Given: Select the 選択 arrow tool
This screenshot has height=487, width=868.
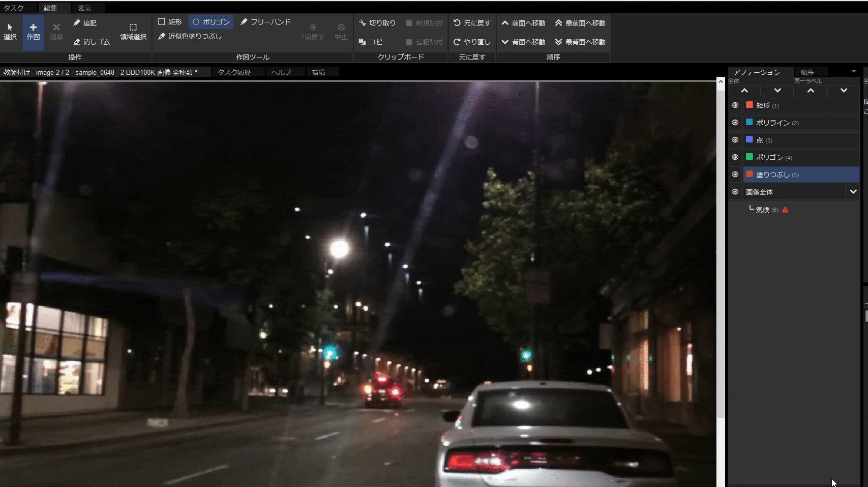Looking at the screenshot, I should (10, 32).
